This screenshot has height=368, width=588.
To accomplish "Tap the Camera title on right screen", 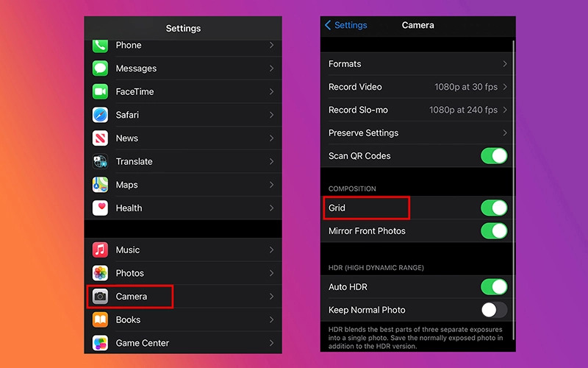I will tap(417, 25).
